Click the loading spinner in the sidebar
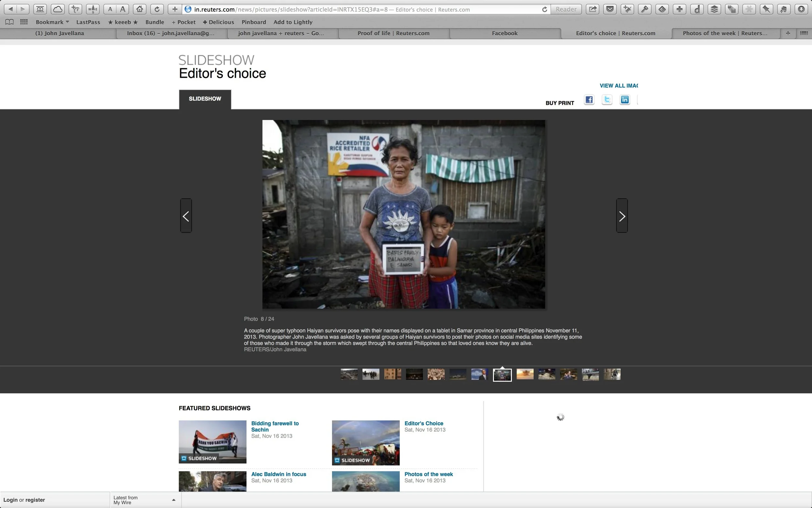This screenshot has width=812, height=508. pos(561,417)
